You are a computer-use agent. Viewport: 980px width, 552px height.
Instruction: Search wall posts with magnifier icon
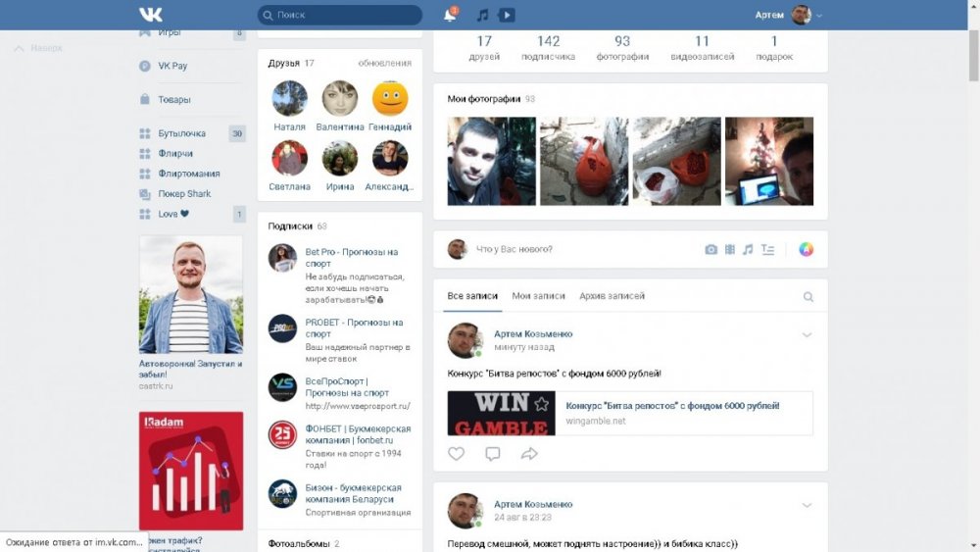tap(808, 297)
